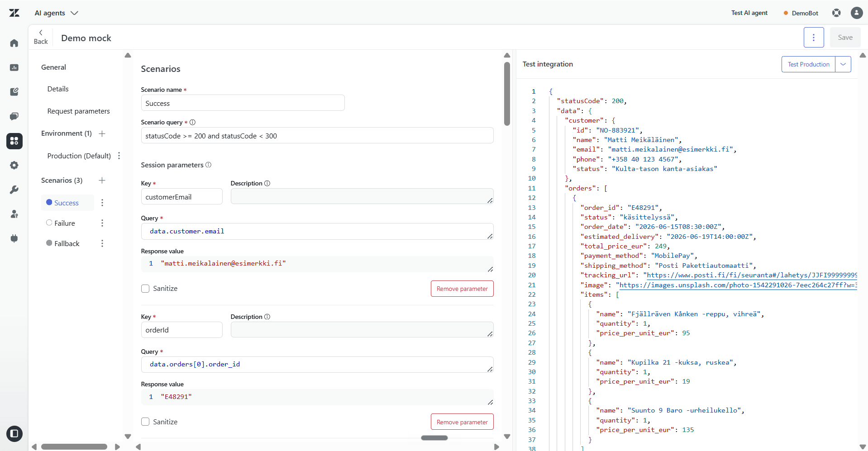Open the wrench tools sidebar icon
Screen dimensions: 868x451
(14, 190)
